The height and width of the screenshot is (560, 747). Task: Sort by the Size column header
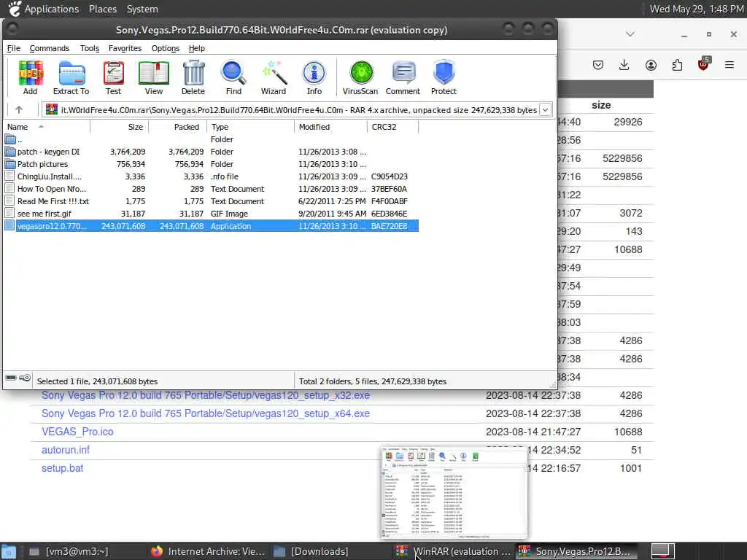pyautogui.click(x=120, y=127)
